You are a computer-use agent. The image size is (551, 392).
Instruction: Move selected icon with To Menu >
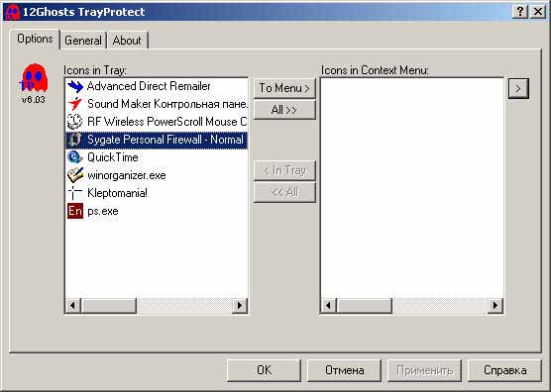(284, 88)
